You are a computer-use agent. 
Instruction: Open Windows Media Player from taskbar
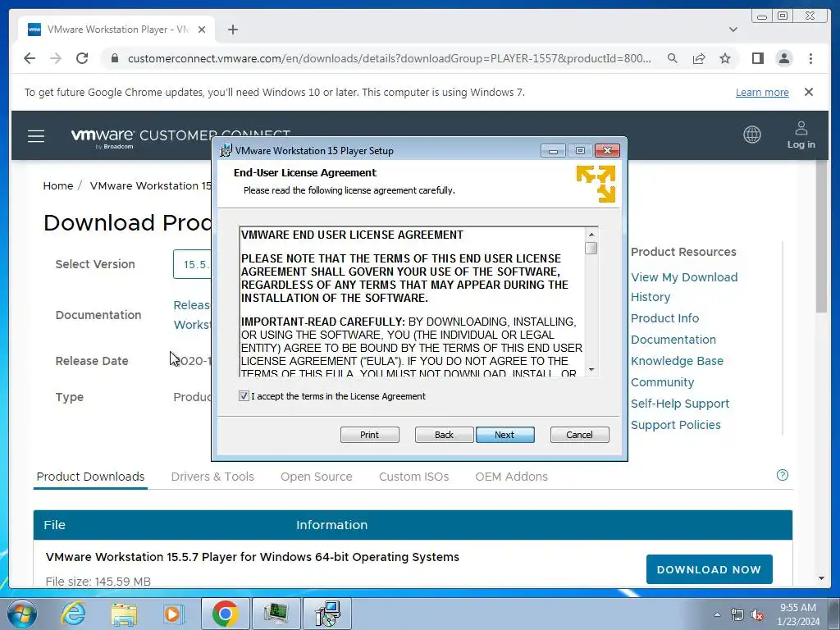tap(174, 614)
